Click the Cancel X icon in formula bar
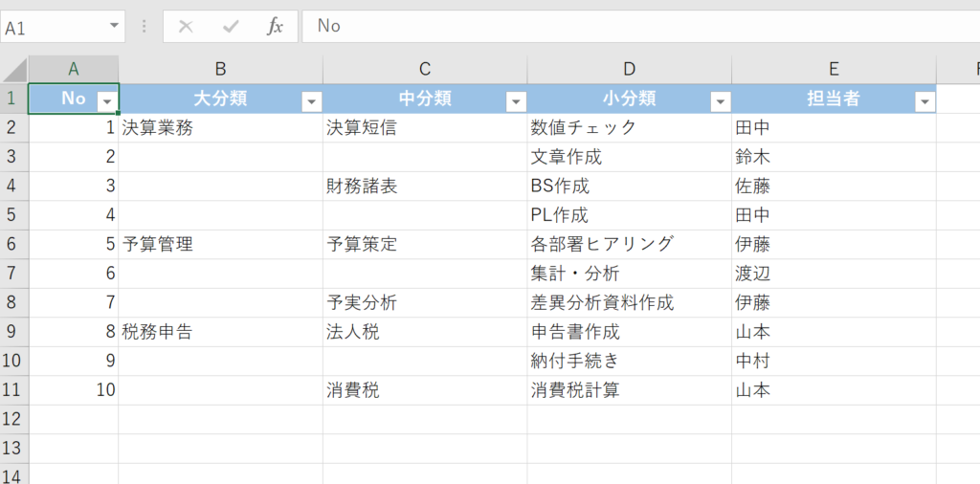Viewport: 980px width, 484px height. (186, 27)
